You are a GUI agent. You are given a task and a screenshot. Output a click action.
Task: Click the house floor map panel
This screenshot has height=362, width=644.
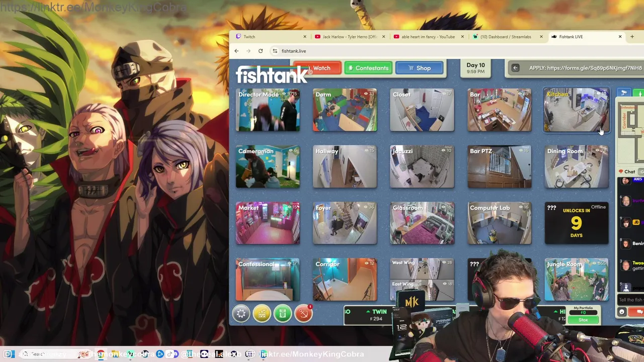631,132
